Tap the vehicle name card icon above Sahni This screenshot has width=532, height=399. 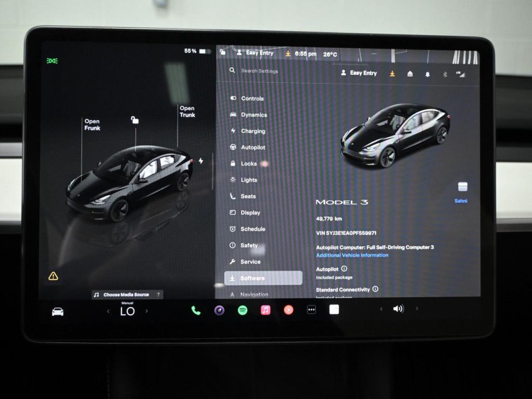463,186
